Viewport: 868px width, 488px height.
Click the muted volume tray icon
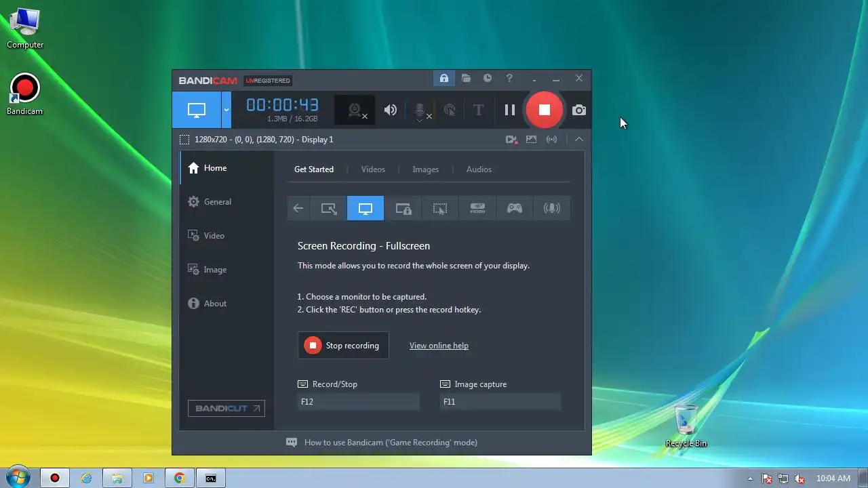(800, 479)
